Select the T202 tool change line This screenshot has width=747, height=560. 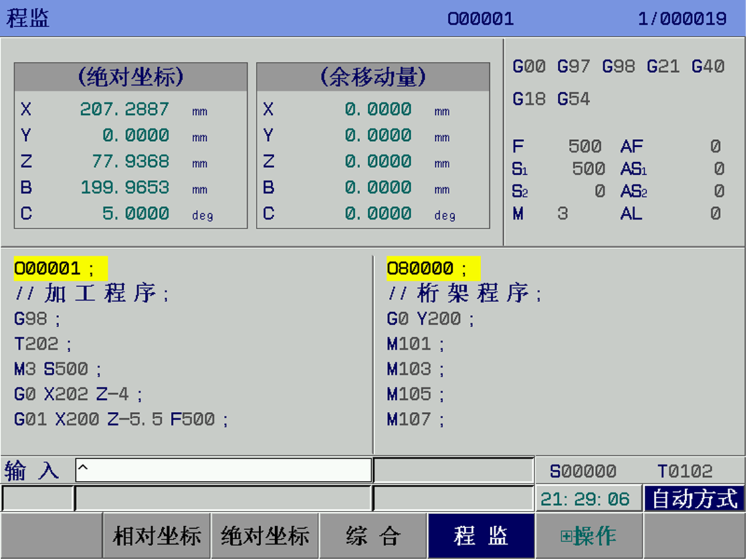pos(43,344)
